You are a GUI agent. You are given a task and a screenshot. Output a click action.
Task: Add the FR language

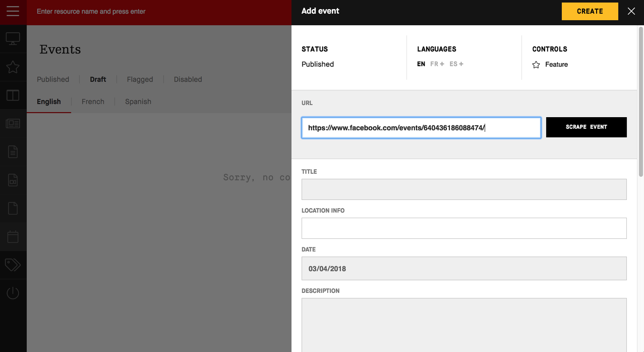pos(437,64)
